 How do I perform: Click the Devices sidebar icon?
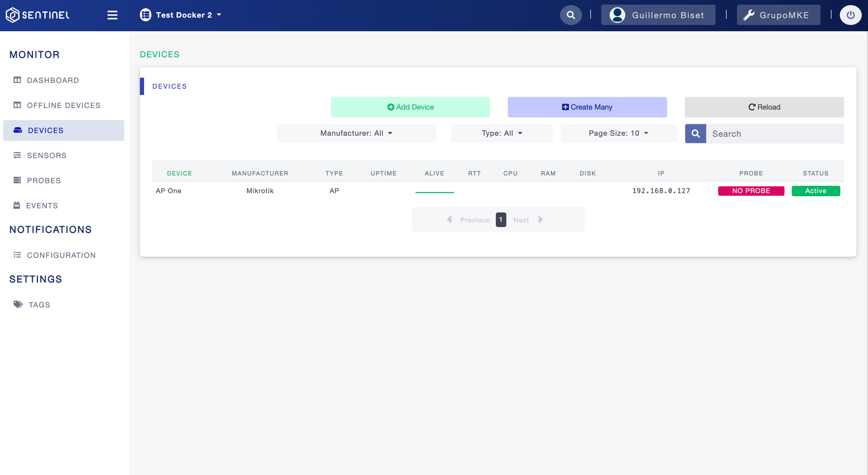point(18,130)
